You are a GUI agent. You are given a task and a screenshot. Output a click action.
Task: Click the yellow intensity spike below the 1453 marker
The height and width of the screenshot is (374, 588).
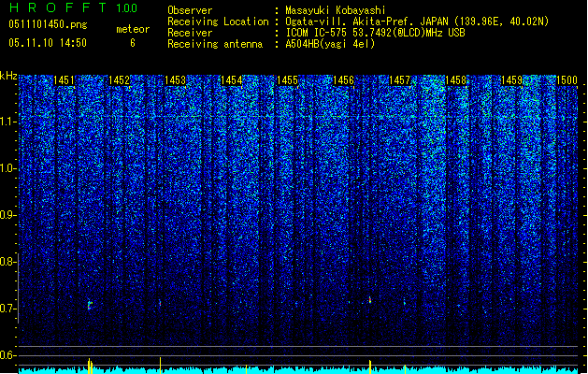coord(161,366)
